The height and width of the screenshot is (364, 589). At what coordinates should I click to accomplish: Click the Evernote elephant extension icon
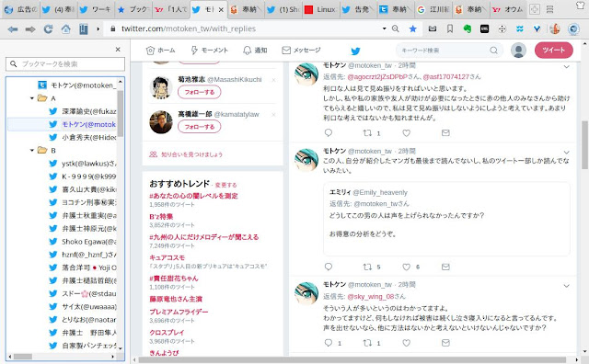click(x=468, y=28)
